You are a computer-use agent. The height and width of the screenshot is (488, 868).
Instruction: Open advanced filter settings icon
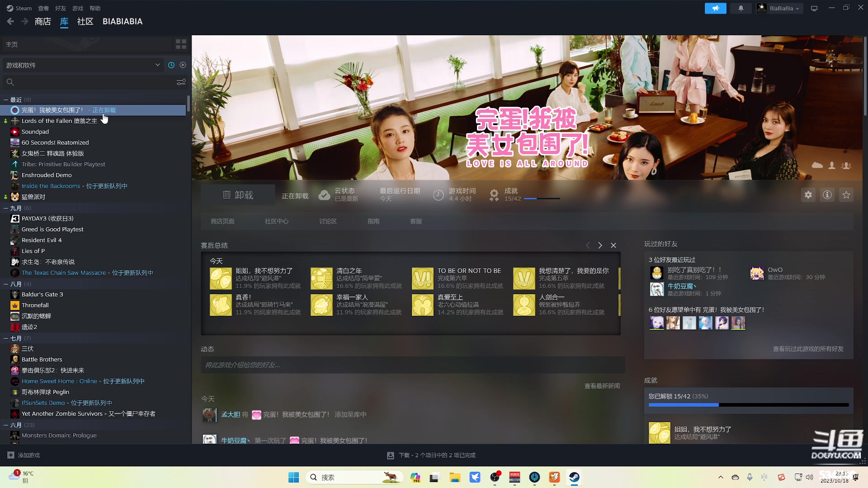pyautogui.click(x=181, y=82)
